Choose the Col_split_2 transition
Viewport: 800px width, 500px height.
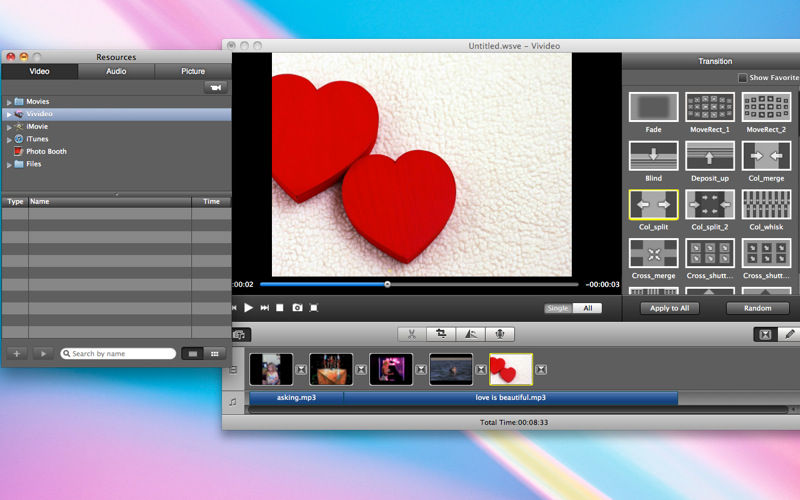(710, 204)
